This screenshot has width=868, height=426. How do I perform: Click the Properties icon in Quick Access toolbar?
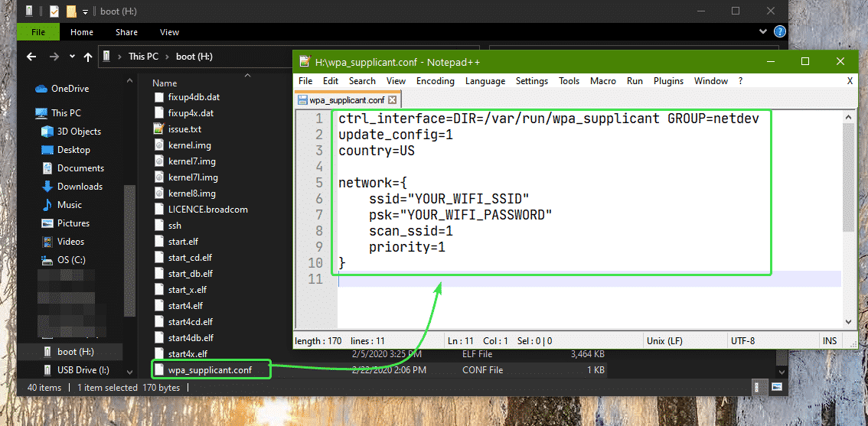pyautogui.click(x=54, y=11)
